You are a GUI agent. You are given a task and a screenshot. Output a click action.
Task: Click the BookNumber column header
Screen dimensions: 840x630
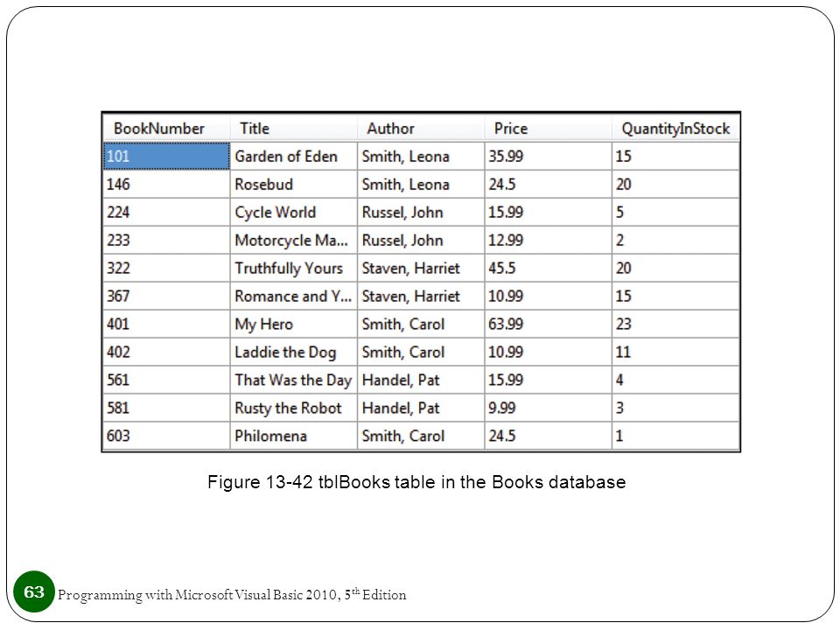coord(166,129)
